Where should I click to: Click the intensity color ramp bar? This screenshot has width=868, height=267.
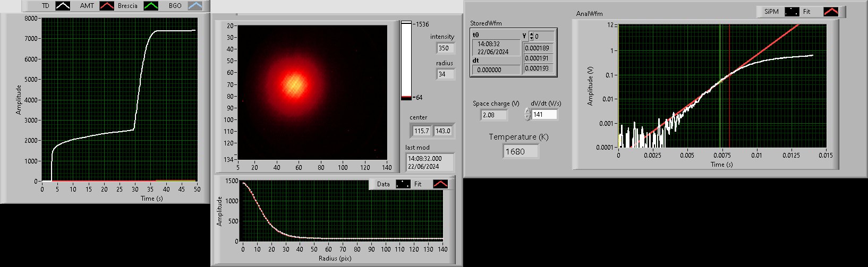pos(406,61)
